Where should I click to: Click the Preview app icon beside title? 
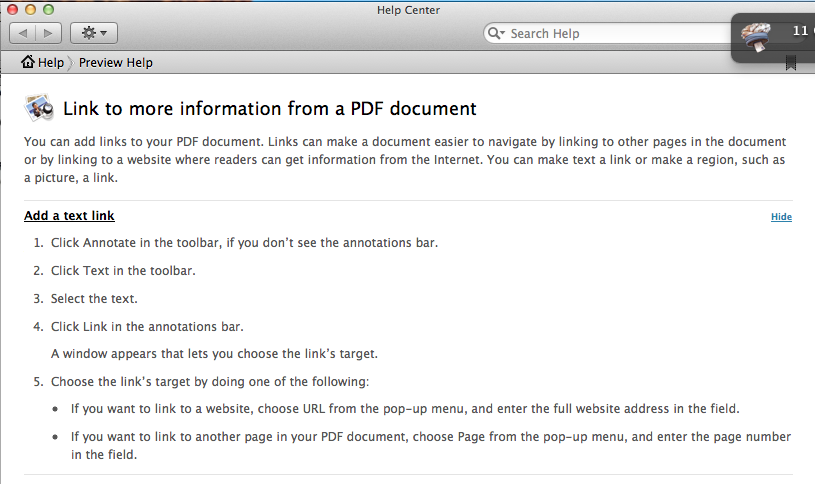[39, 108]
